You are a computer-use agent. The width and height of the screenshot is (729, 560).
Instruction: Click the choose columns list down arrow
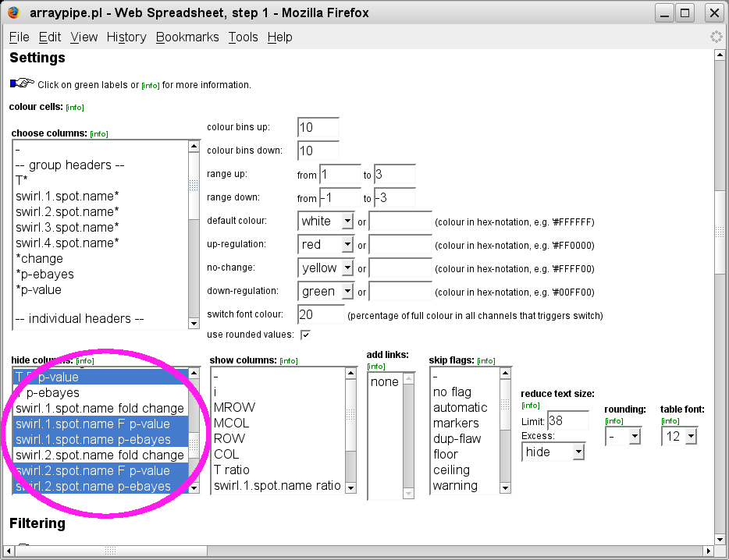click(194, 324)
